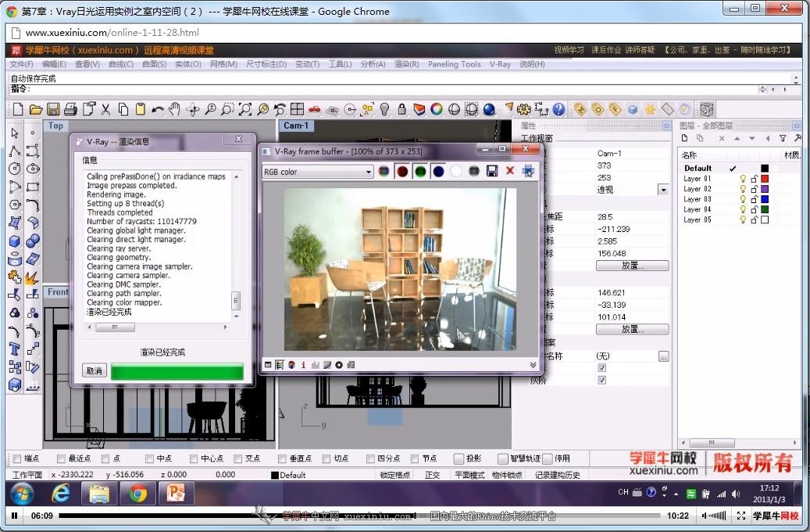Open Help with the blue question icon

(558, 109)
